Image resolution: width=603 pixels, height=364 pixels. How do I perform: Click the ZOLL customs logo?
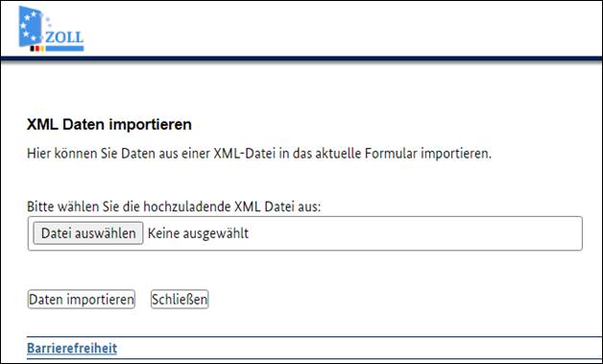tap(51, 29)
